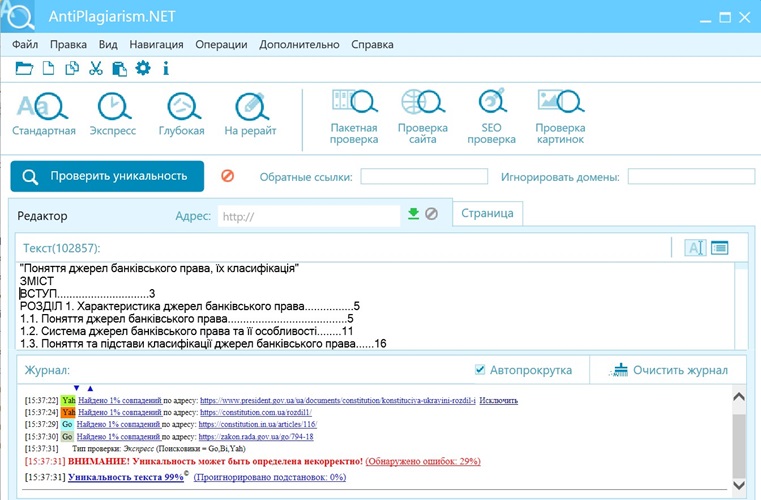The height and width of the screenshot is (500, 761).
Task: Open constitution.com.ua/rozdil1 link
Action: coord(256,413)
